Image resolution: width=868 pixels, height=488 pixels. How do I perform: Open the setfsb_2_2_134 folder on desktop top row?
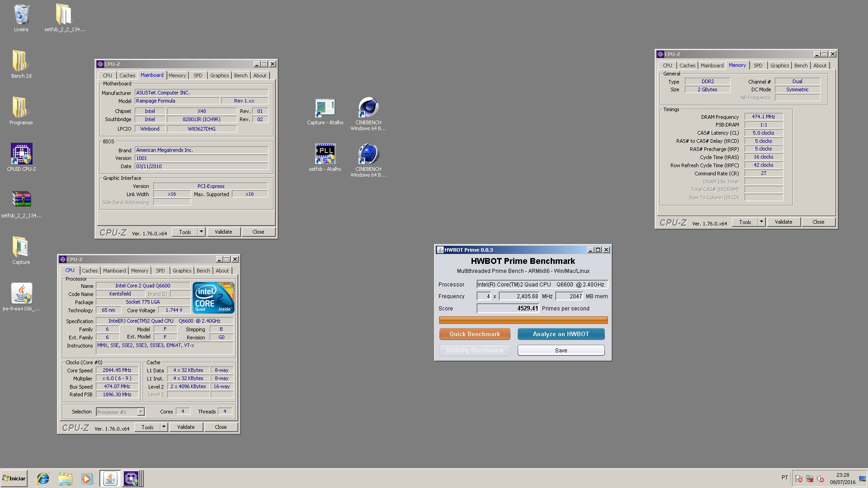[x=64, y=18]
